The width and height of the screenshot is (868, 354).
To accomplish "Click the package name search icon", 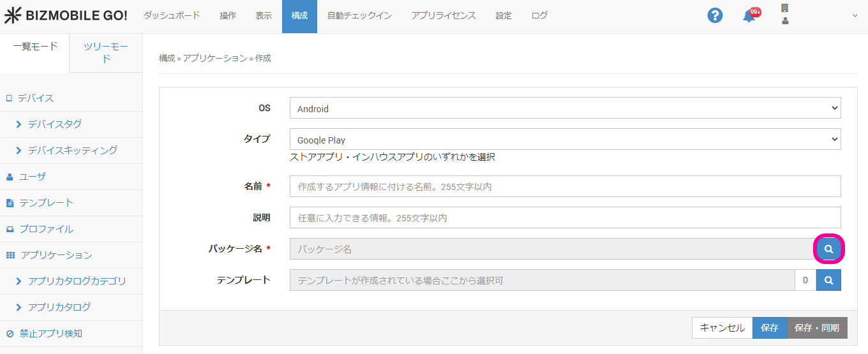I will (828, 249).
